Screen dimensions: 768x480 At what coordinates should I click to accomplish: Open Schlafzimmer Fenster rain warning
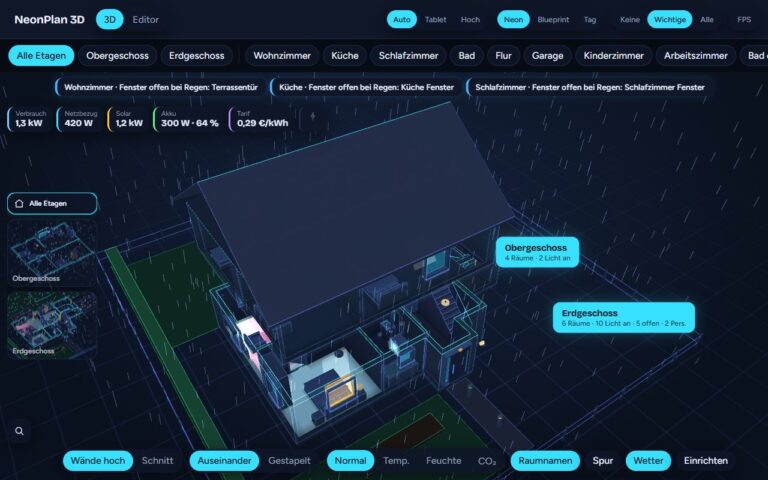point(589,87)
